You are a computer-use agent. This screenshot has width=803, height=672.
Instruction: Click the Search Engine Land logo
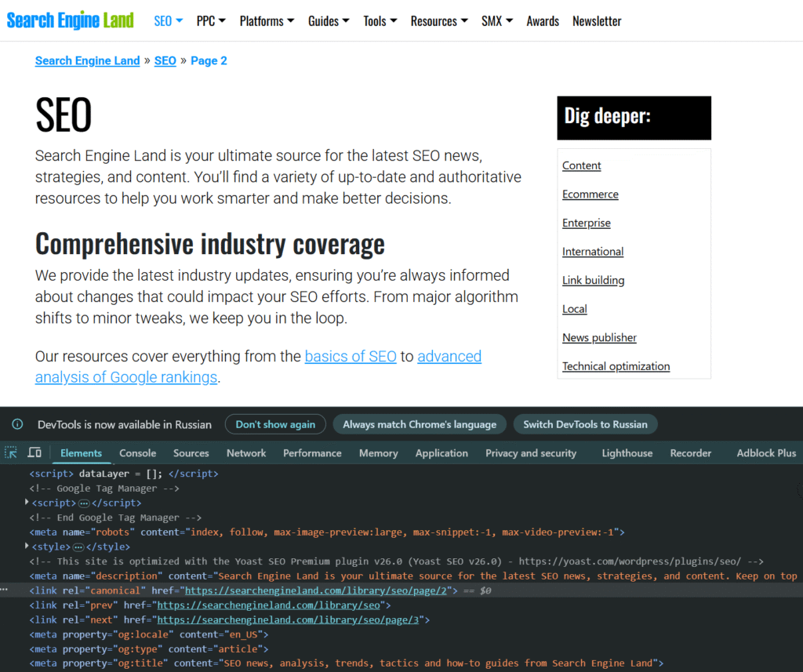click(71, 20)
